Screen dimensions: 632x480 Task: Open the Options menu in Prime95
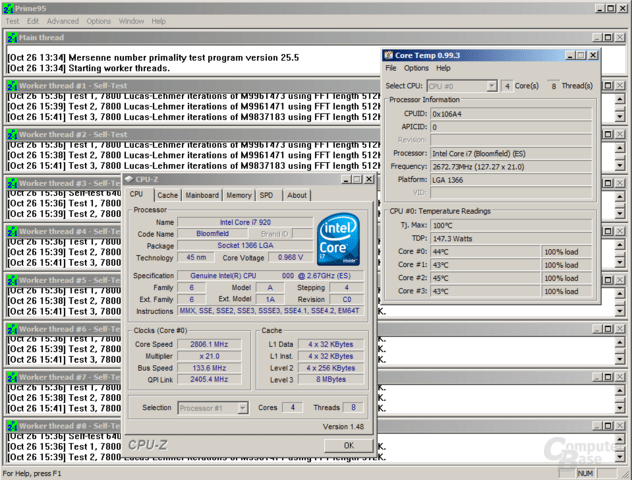(98, 21)
